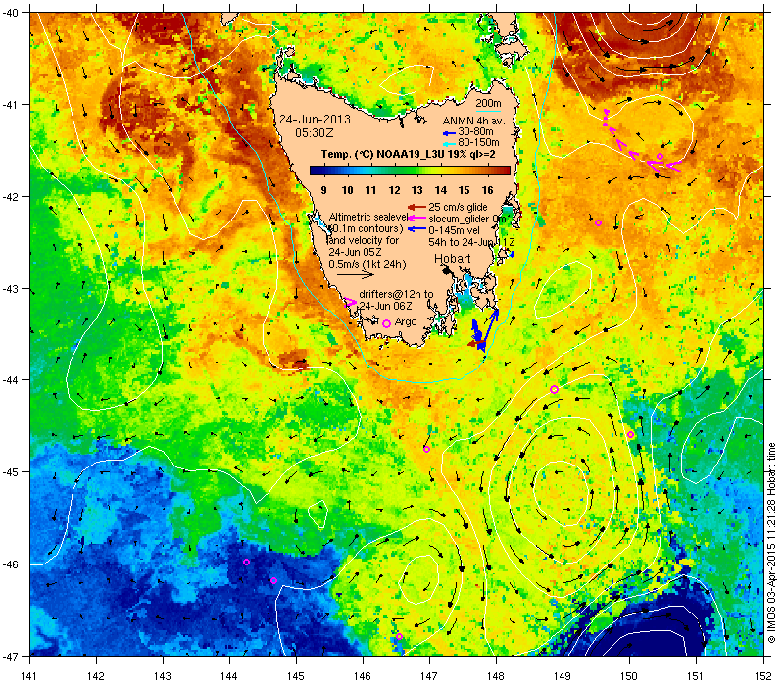This screenshot has height=686, width=784.
Task: Click the magenta circle beside the Argo label
Action: (386, 324)
